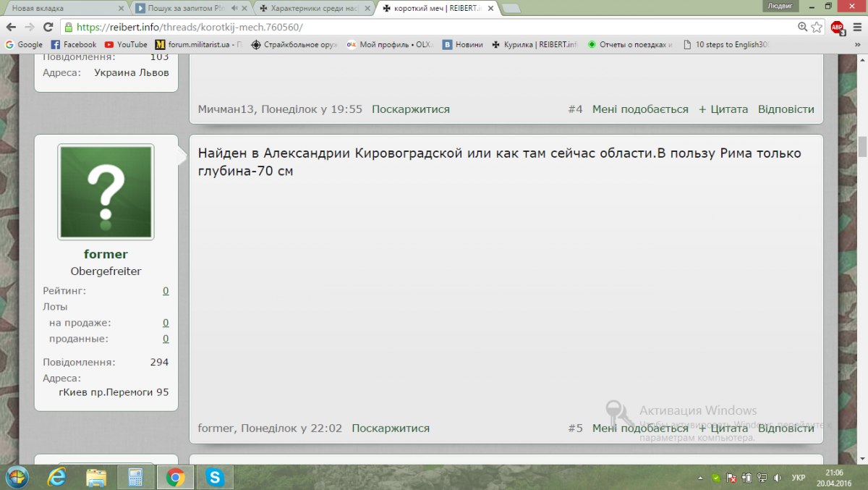Open the Chrome menu button

tap(856, 28)
